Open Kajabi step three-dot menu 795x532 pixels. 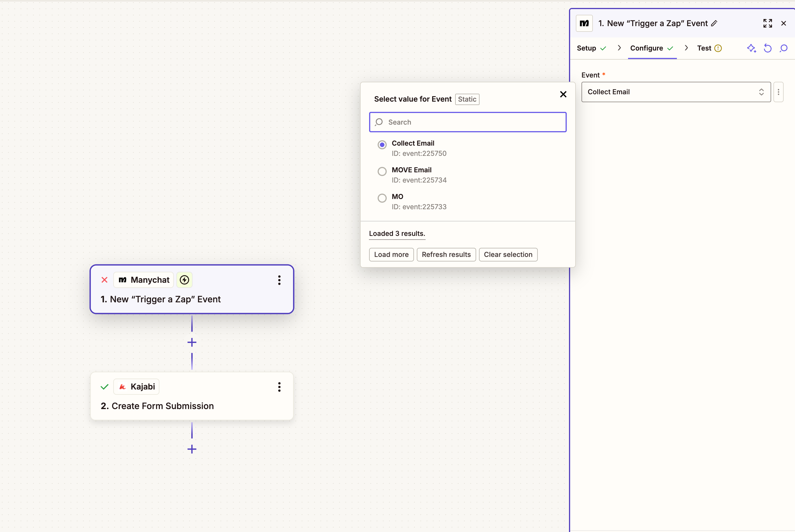(x=279, y=387)
